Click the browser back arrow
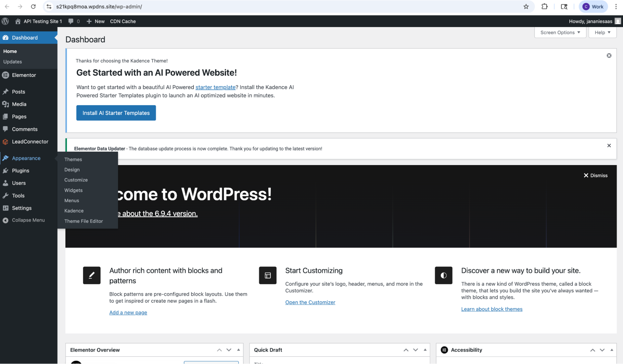Screen dimensions: 623x364 click(x=7, y=7)
